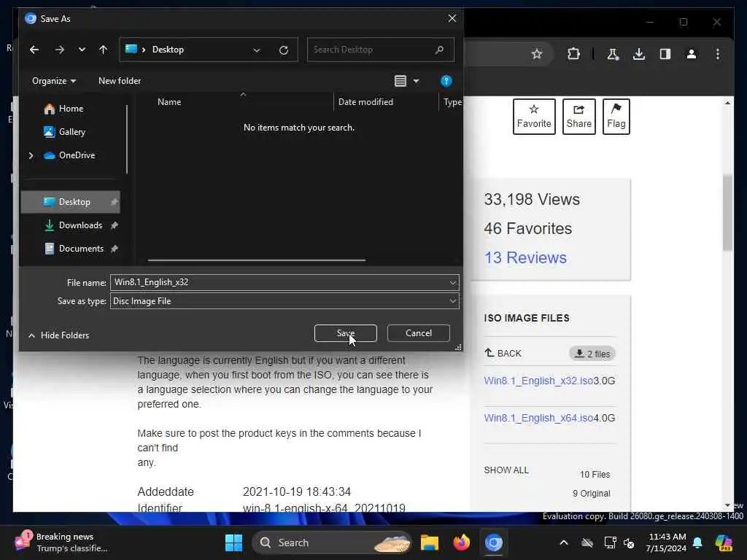This screenshot has height=560, width=747.
Task: Click the File name text field
Action: coord(279,282)
